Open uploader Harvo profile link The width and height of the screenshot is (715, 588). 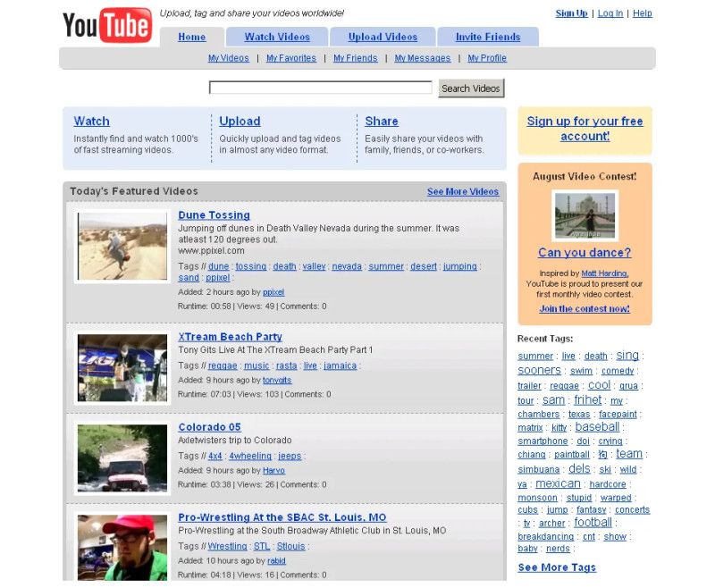[273, 470]
